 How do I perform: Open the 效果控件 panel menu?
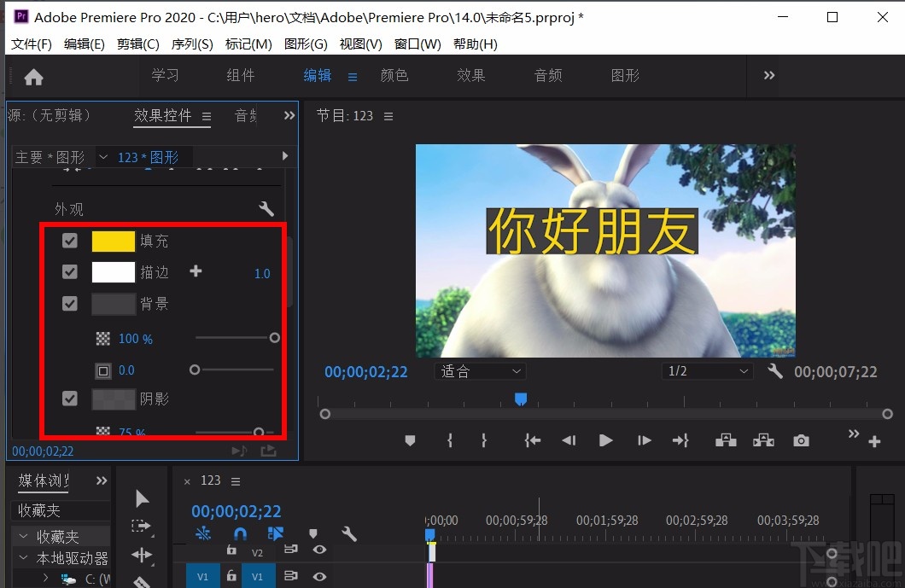pos(207,117)
